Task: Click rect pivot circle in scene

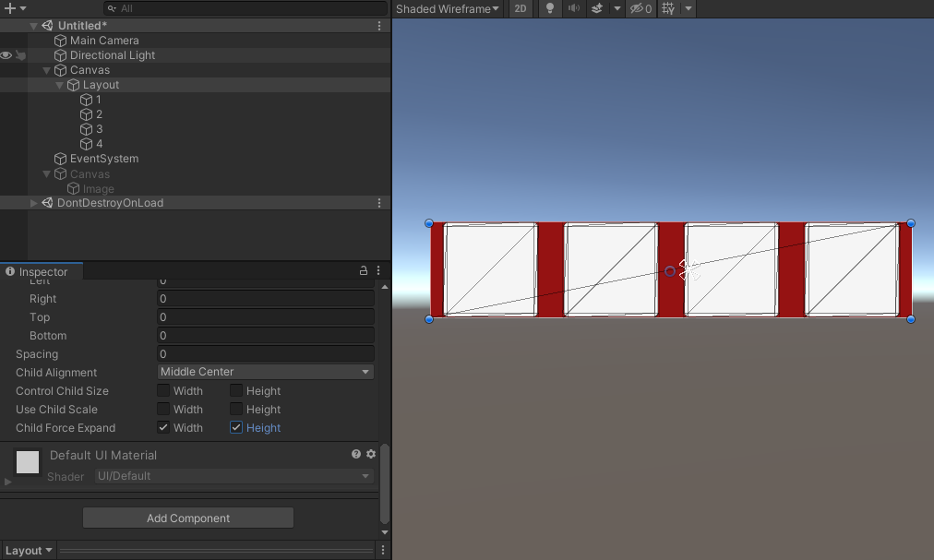Action: pyautogui.click(x=670, y=271)
